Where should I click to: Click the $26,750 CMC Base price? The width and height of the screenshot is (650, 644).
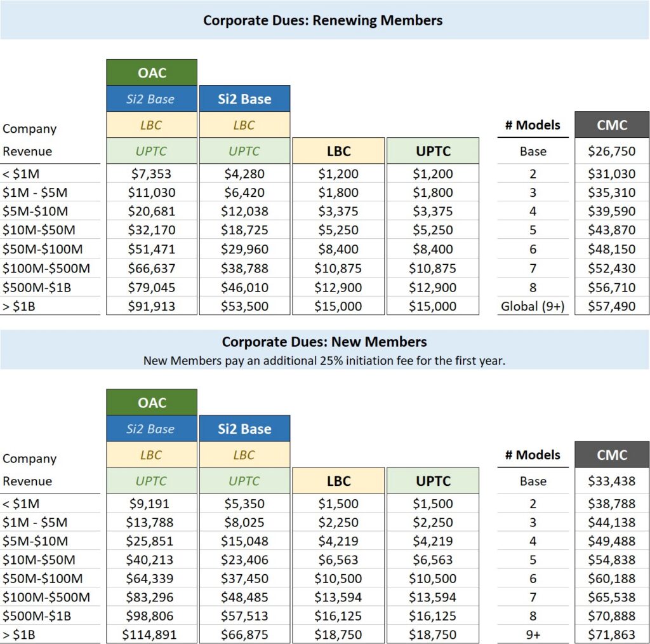613,151
